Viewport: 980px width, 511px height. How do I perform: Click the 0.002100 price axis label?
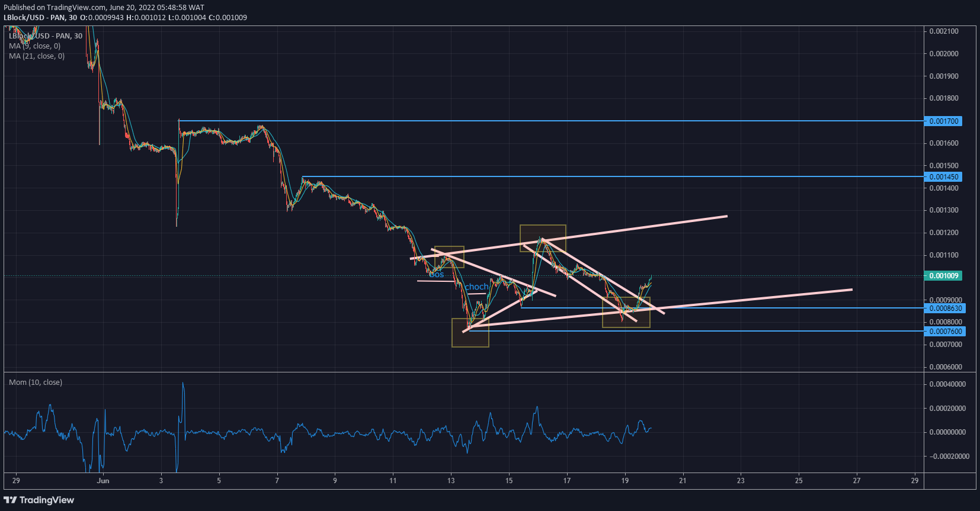click(944, 31)
